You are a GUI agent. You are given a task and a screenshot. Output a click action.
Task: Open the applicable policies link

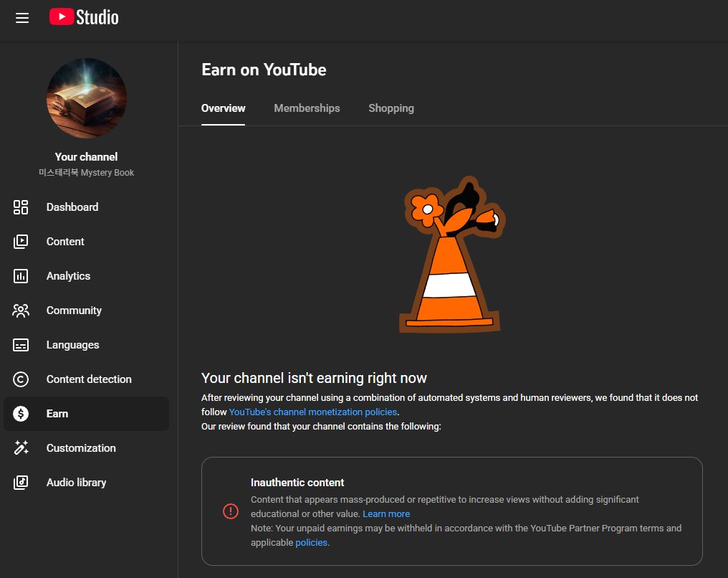[x=311, y=543]
